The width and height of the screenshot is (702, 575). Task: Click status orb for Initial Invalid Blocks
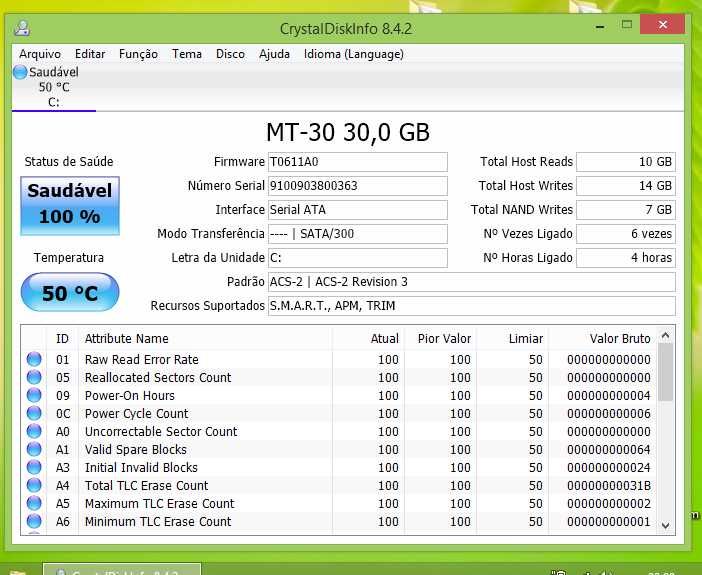pos(34,467)
